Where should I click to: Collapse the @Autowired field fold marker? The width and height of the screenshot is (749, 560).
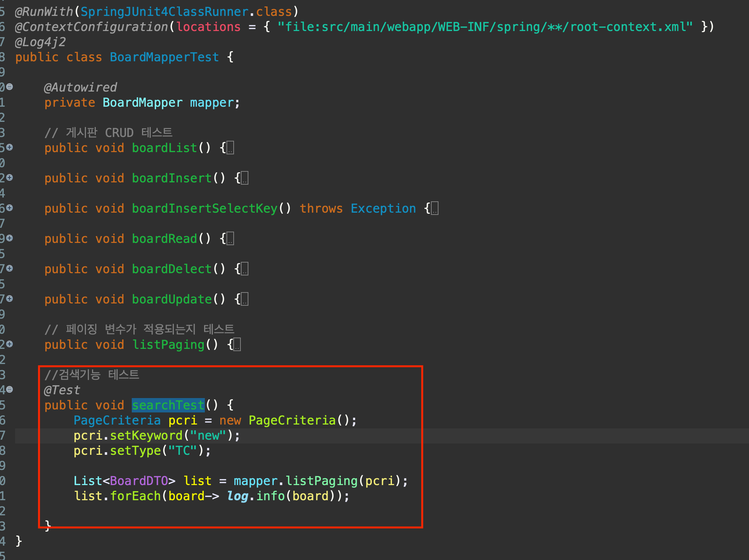point(9,87)
